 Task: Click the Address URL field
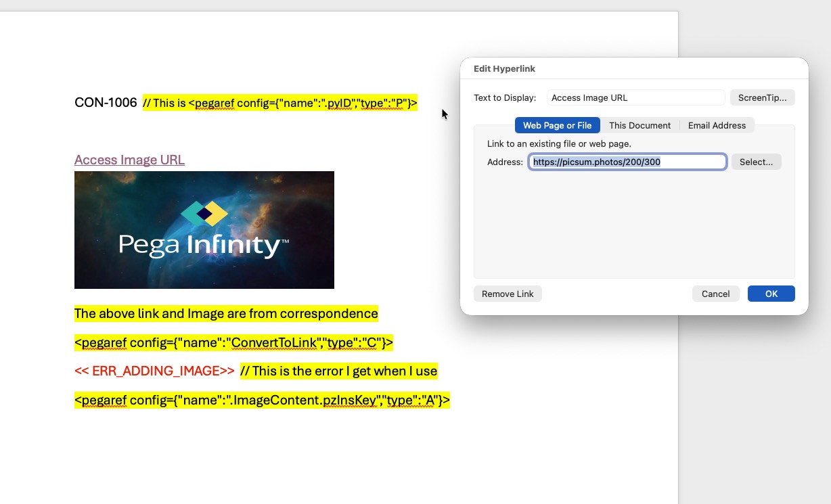(627, 162)
